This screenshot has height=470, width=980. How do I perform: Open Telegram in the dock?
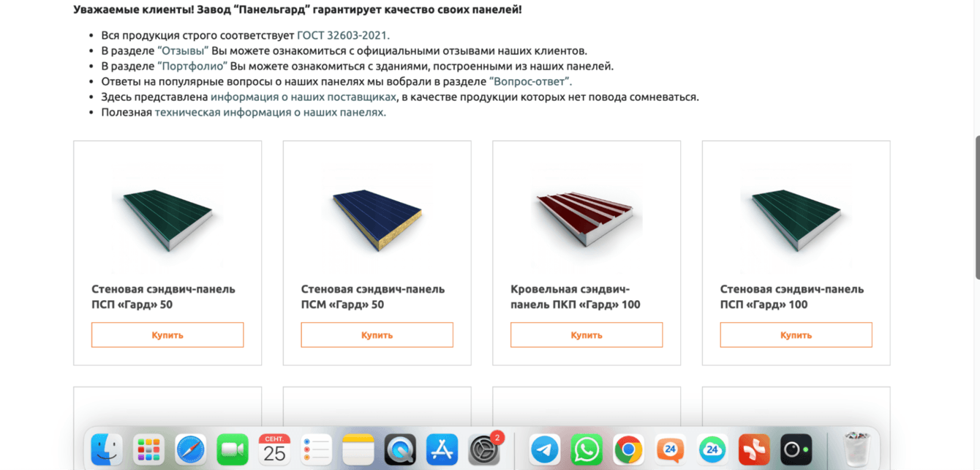click(545, 450)
